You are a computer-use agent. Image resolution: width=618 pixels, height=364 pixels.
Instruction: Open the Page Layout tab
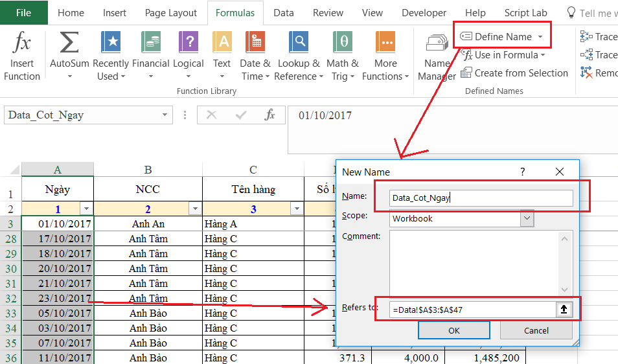tap(170, 12)
